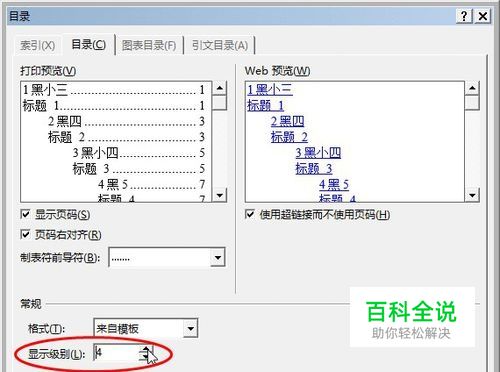Open the 图表目录(F) tab
The image size is (500, 372).
(149, 45)
